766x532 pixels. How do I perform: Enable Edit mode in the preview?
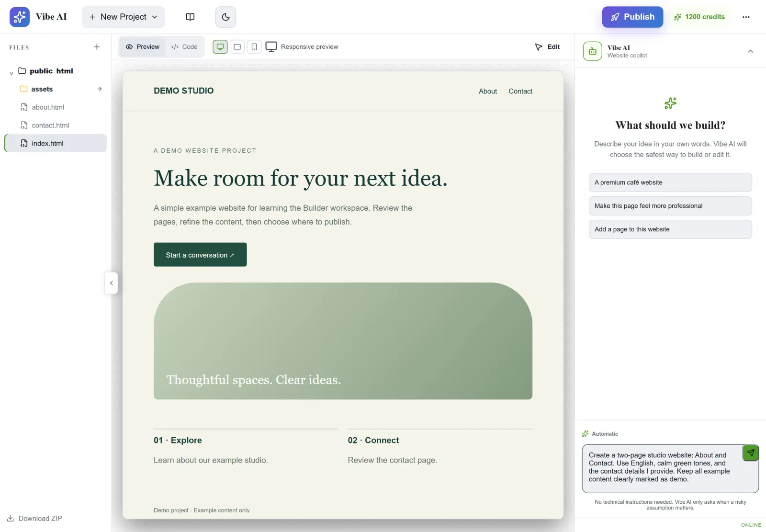coord(547,47)
